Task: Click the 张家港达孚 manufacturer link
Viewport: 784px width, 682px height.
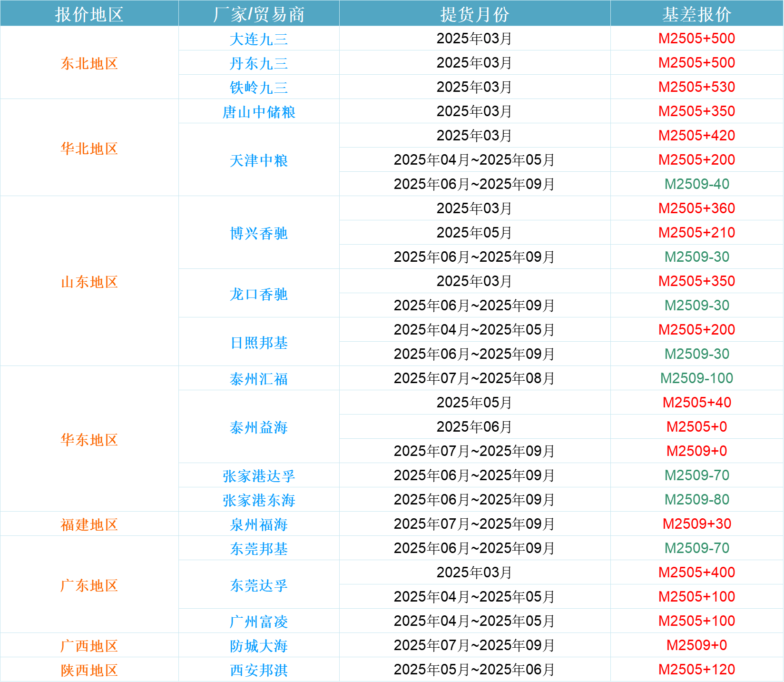Action: 259,476
